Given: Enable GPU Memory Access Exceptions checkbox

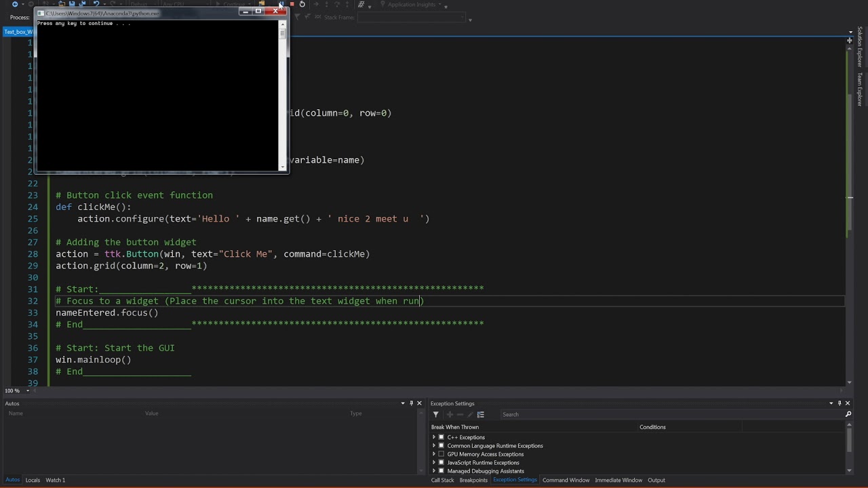Looking at the screenshot, I should tap(441, 454).
